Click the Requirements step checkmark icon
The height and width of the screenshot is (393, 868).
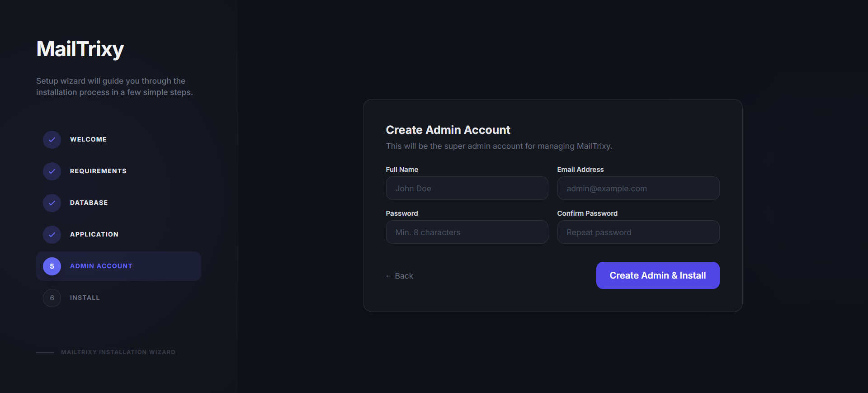[x=52, y=171]
